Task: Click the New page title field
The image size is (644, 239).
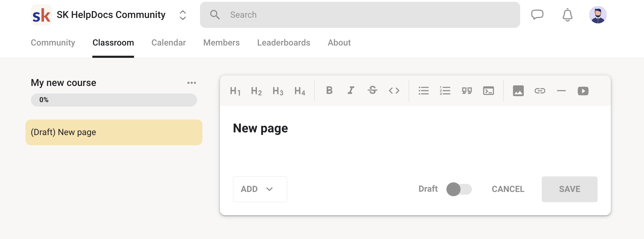Action: click(260, 128)
